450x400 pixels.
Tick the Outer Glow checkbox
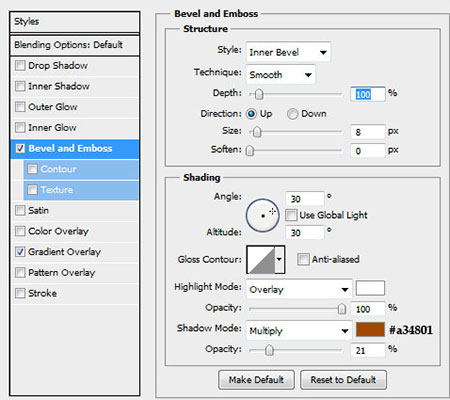point(20,107)
